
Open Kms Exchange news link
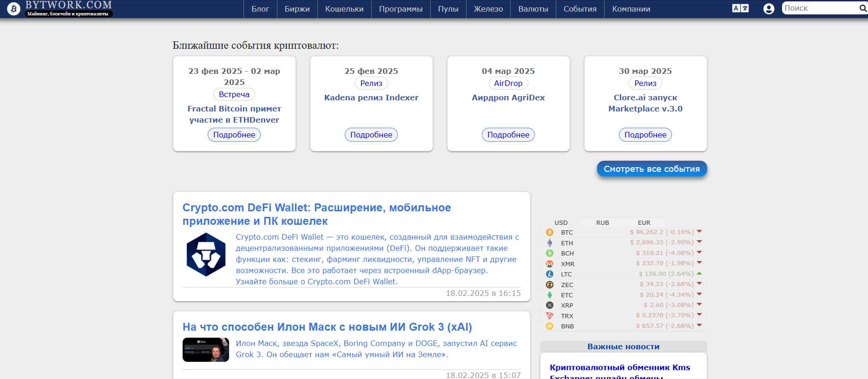[x=620, y=372]
